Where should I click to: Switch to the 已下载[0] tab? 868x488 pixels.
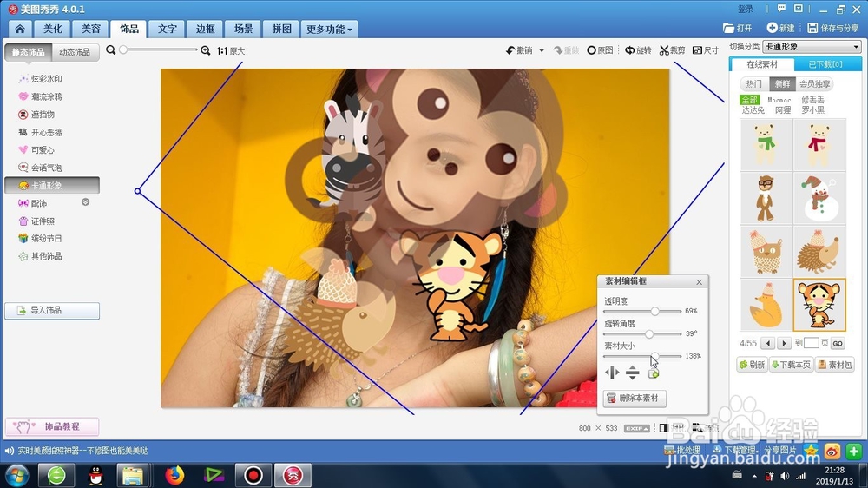tap(825, 64)
